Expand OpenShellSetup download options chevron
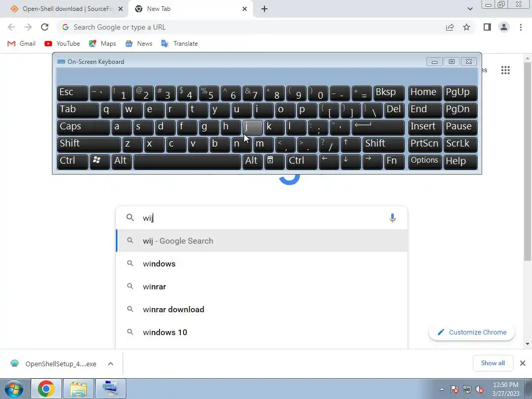The height and width of the screenshot is (399, 532). [111, 364]
